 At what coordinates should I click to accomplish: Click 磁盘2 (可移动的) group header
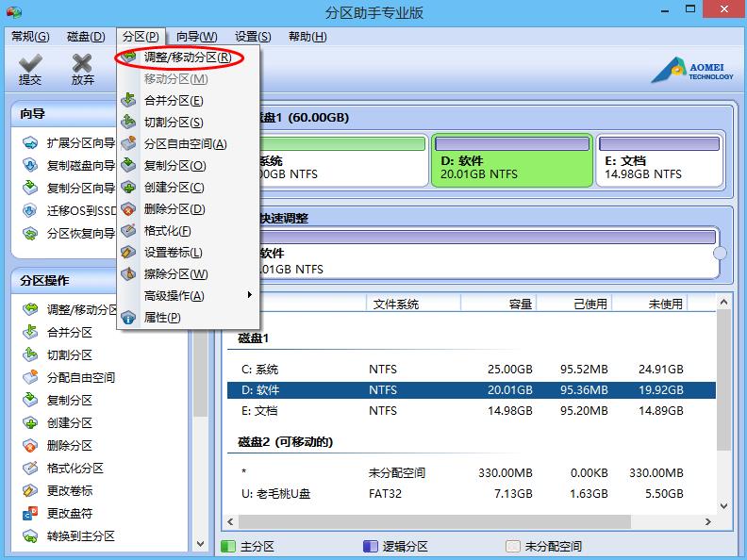click(x=286, y=442)
